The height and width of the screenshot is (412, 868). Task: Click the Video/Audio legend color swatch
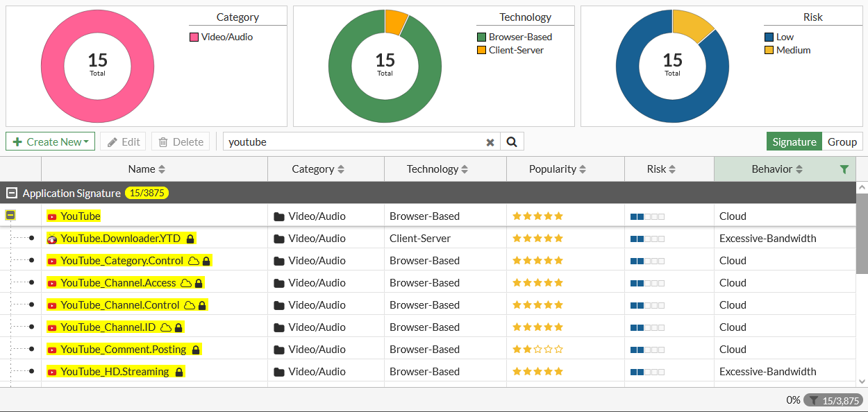tap(194, 37)
